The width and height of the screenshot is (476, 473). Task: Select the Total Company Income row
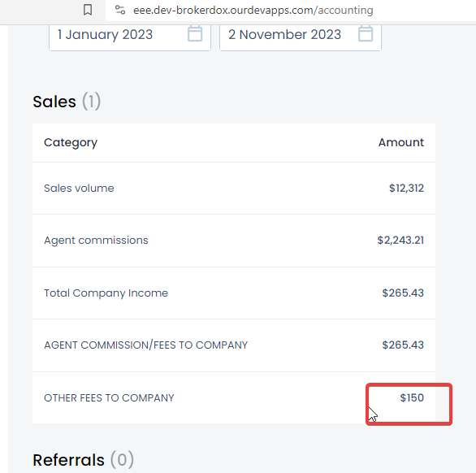coord(234,293)
